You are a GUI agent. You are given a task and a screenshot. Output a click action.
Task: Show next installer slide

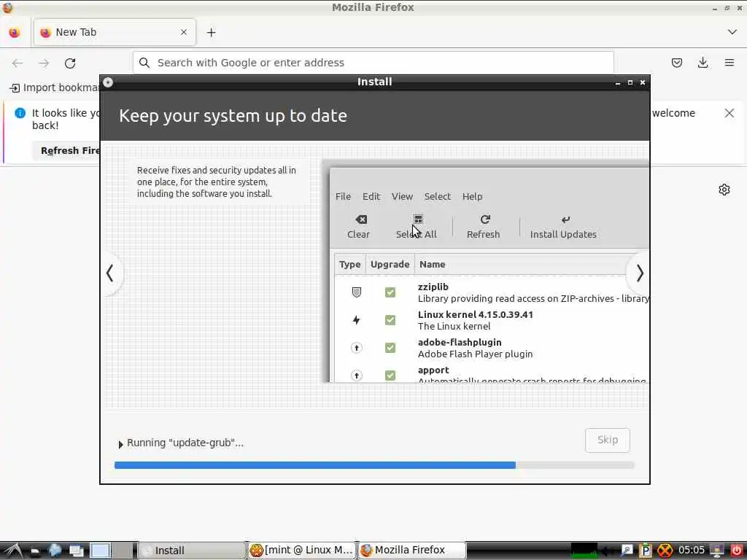(x=639, y=273)
